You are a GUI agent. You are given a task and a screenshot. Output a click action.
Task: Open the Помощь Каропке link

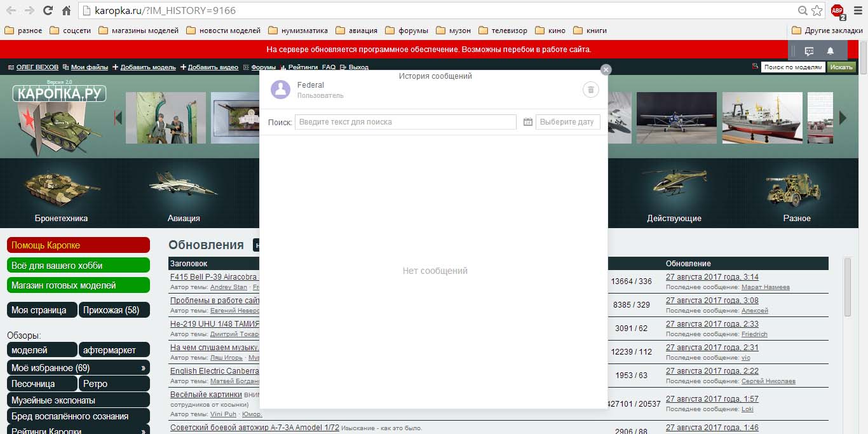(79, 245)
